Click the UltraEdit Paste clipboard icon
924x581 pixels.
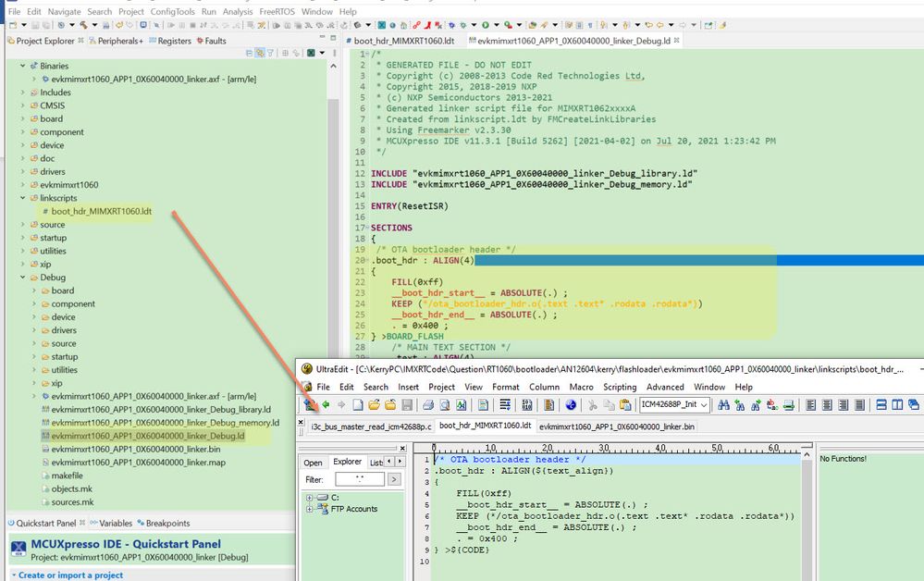point(625,404)
